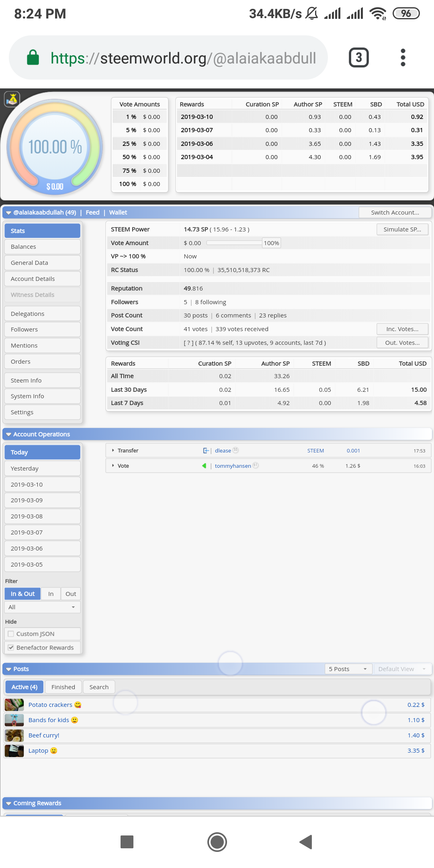Screen dimensions: 434x868
Task: Click the Voting CSI [ ? ] help marker
Action: pos(188,343)
